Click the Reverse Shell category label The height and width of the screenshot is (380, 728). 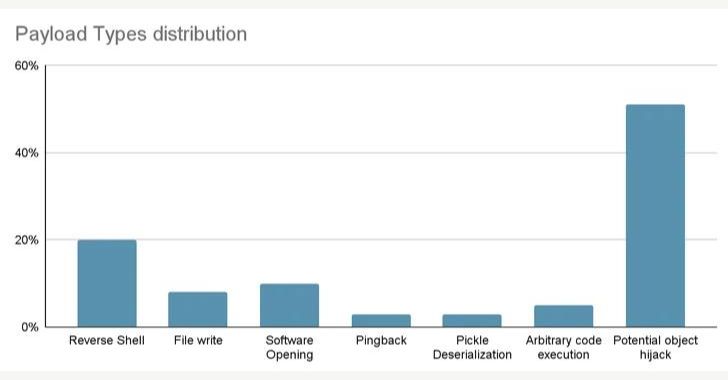coord(107,341)
